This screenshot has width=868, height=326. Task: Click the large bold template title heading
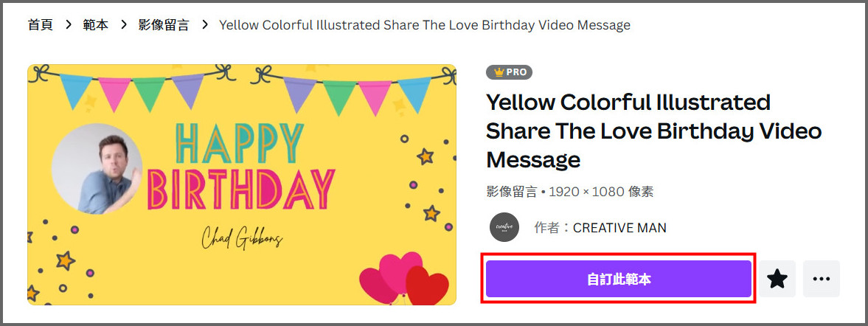coord(653,131)
